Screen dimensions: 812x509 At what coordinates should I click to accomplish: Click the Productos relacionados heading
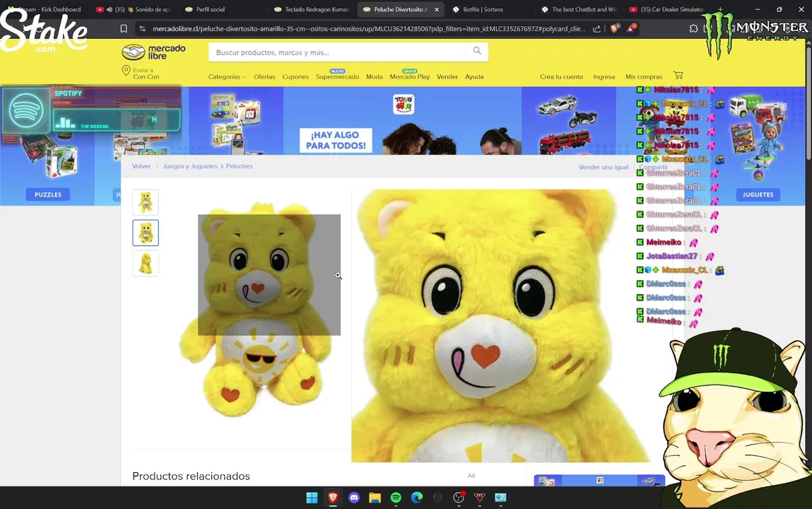(191, 476)
